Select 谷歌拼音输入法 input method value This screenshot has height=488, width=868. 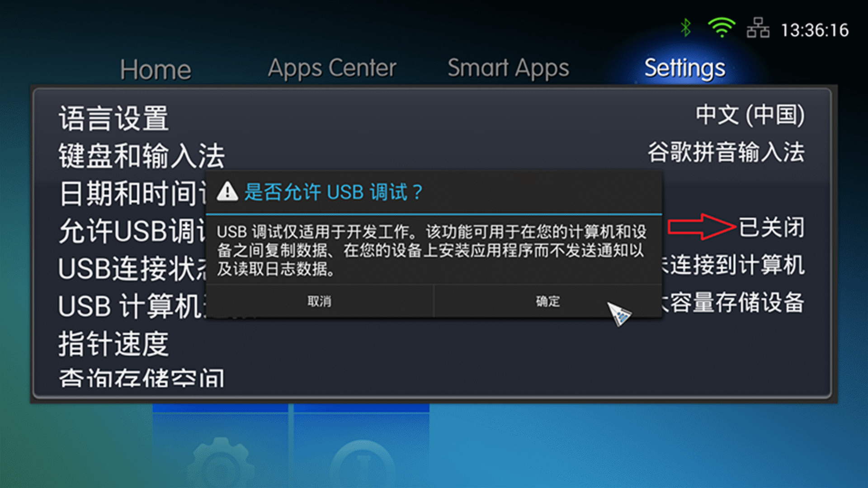click(726, 152)
